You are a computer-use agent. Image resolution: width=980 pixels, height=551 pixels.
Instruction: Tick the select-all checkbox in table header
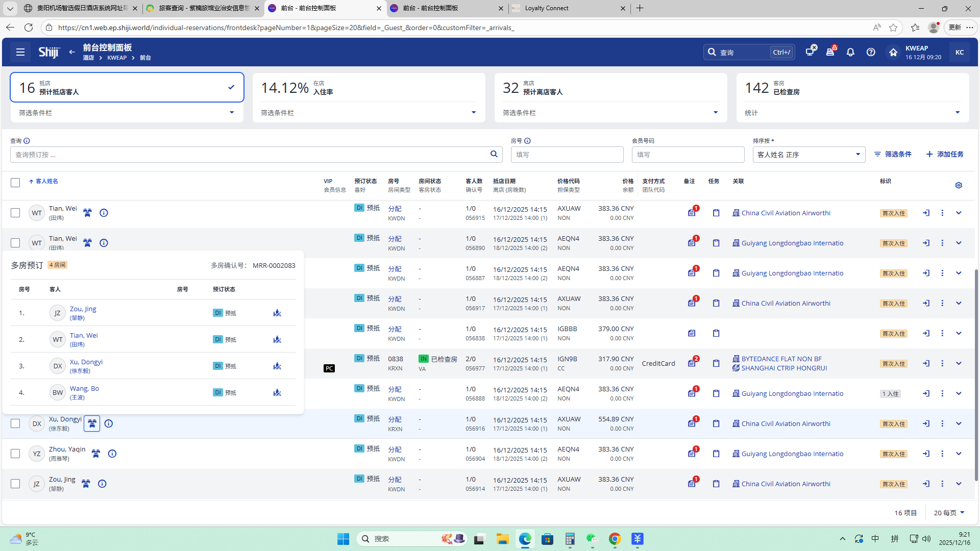click(15, 183)
